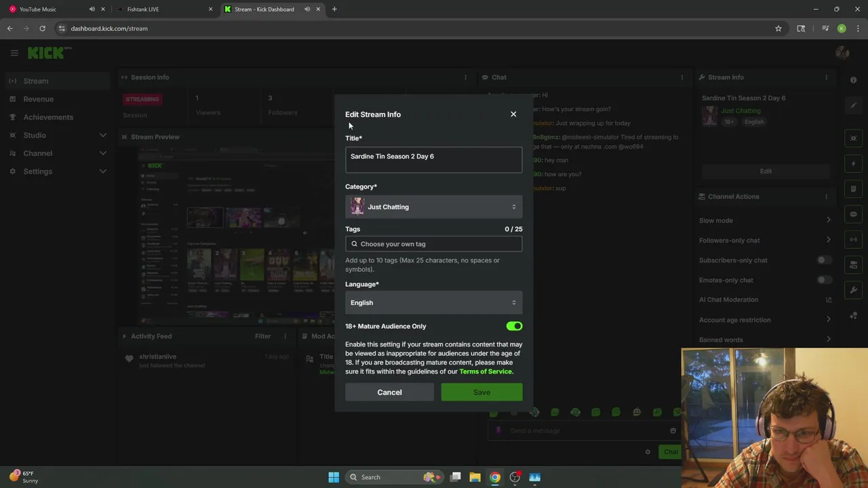Open Activity Feed Filter
Image resolution: width=868 pixels, height=488 pixels.
point(262,336)
